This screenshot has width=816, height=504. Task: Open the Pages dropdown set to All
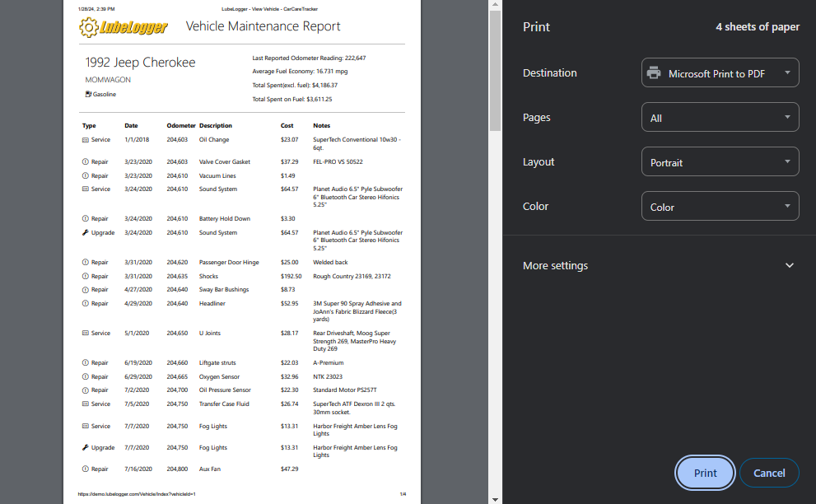tap(720, 118)
